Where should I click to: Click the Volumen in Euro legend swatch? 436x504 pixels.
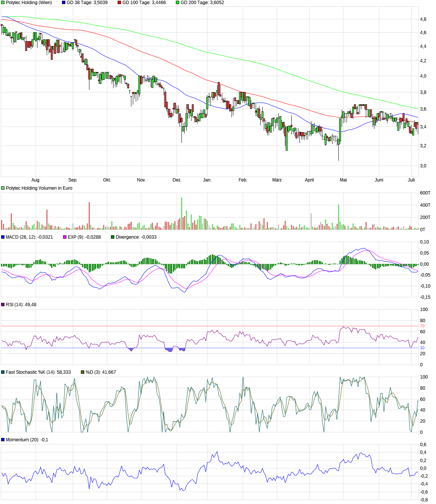[3, 188]
